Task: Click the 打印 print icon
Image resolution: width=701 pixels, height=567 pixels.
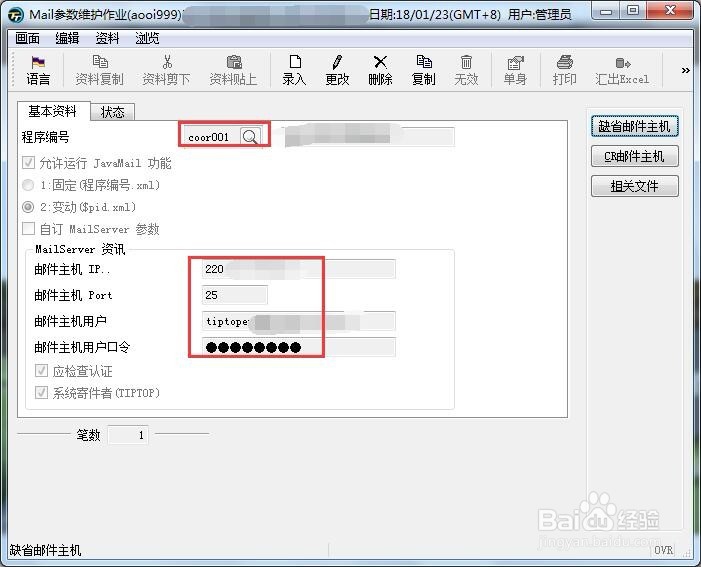Action: pyautogui.click(x=564, y=70)
